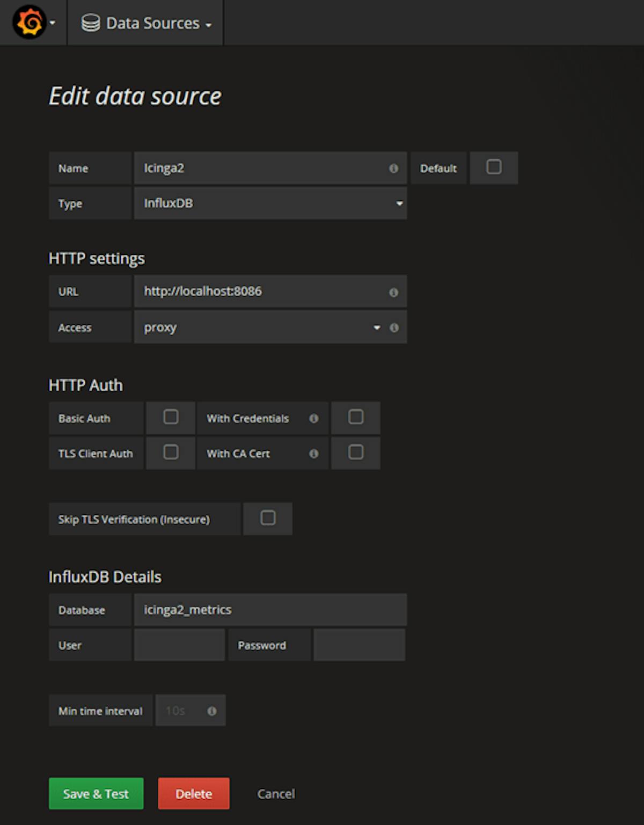Click the With CA Cert info icon
The image size is (644, 825).
tap(314, 454)
